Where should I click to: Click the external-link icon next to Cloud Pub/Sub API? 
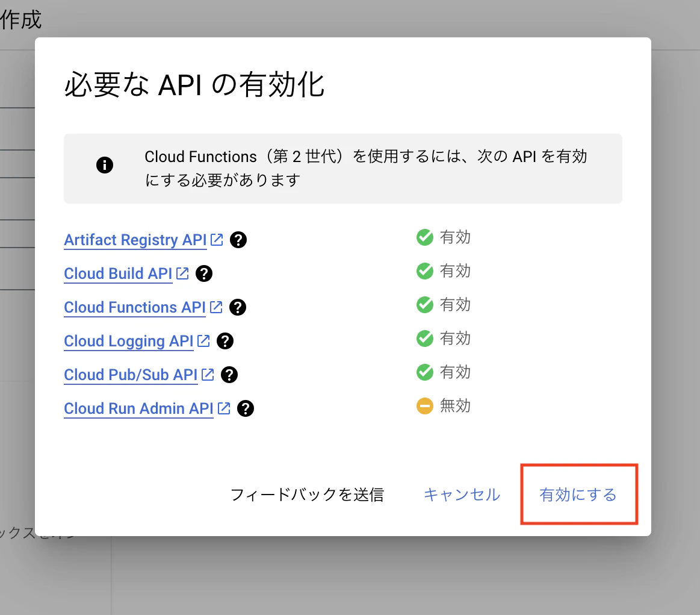208,374
